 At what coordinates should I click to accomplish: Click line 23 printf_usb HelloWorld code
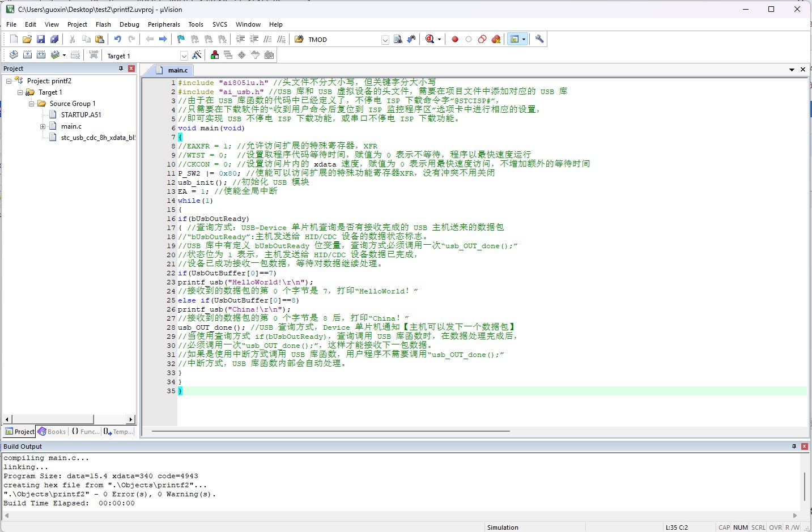pyautogui.click(x=245, y=282)
